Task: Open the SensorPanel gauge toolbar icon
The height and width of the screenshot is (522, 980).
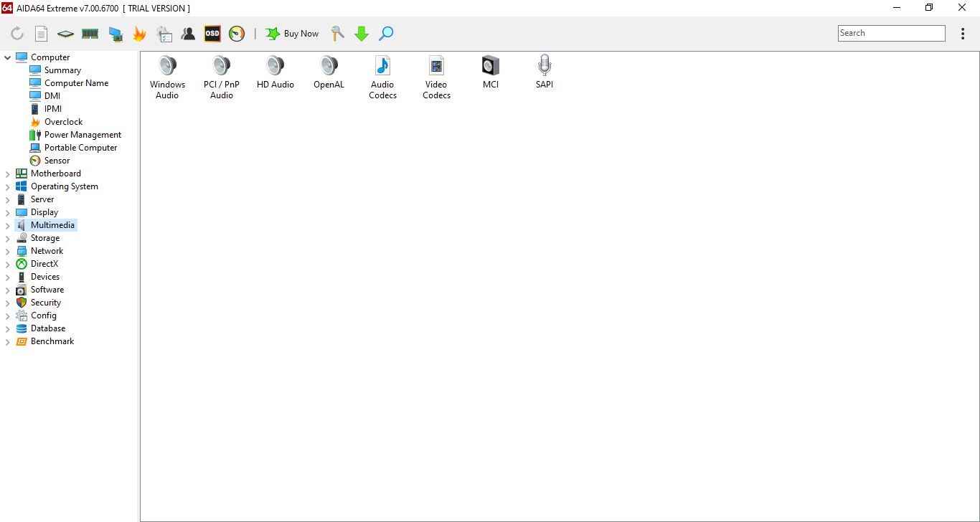Action: click(237, 34)
